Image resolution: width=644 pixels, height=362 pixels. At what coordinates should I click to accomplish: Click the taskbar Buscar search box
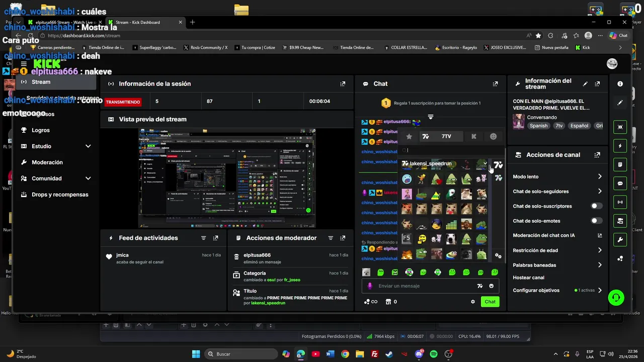tap(242, 354)
